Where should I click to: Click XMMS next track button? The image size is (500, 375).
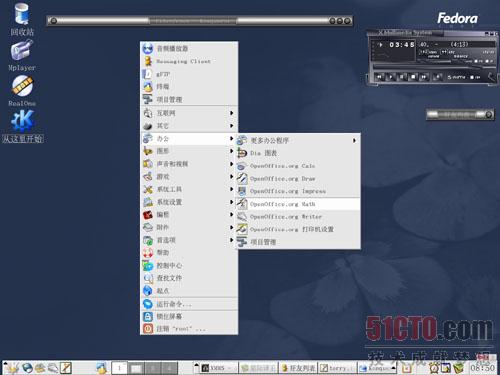click(423, 77)
